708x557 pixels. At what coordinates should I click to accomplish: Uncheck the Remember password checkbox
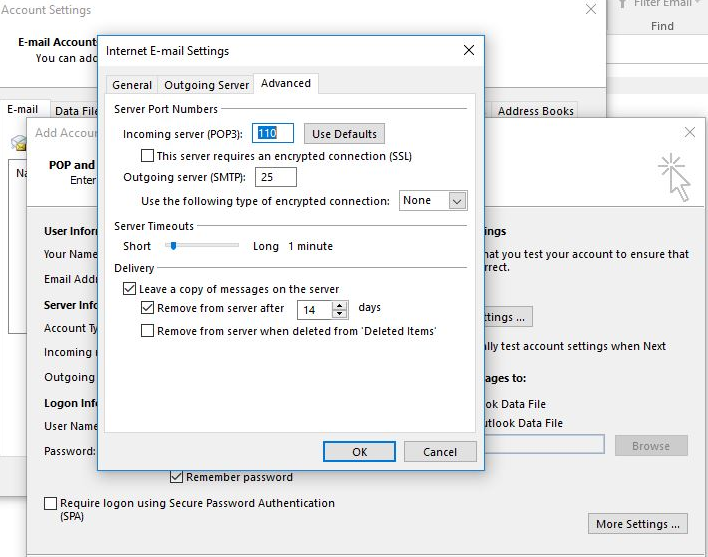coord(176,477)
